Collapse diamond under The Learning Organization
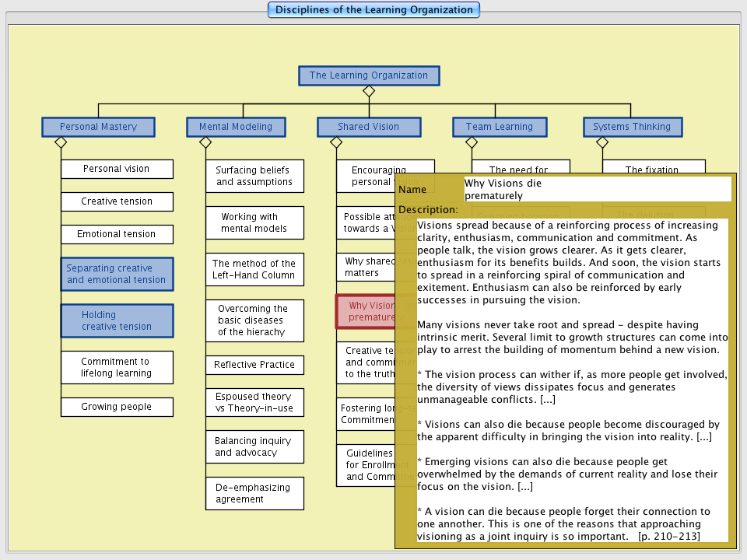747x560 pixels. pos(369,91)
